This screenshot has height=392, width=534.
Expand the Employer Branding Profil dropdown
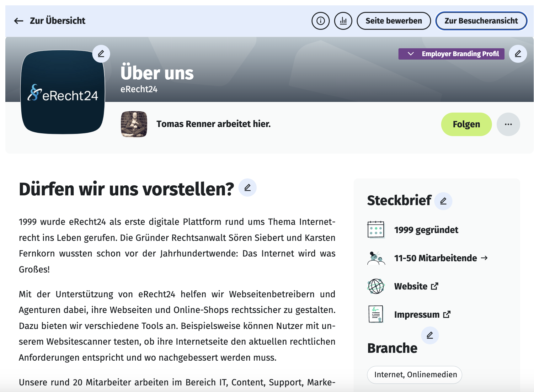[x=451, y=54]
